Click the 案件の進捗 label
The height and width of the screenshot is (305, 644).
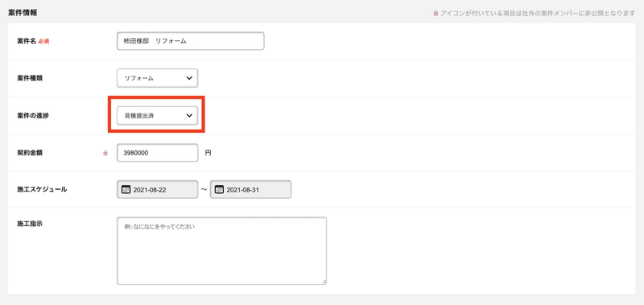pos(33,116)
